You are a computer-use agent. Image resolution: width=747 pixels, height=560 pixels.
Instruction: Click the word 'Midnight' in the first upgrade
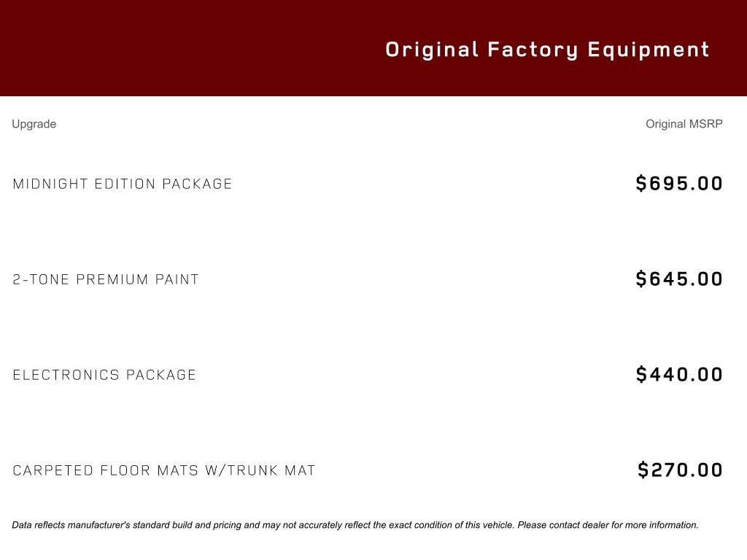point(50,184)
